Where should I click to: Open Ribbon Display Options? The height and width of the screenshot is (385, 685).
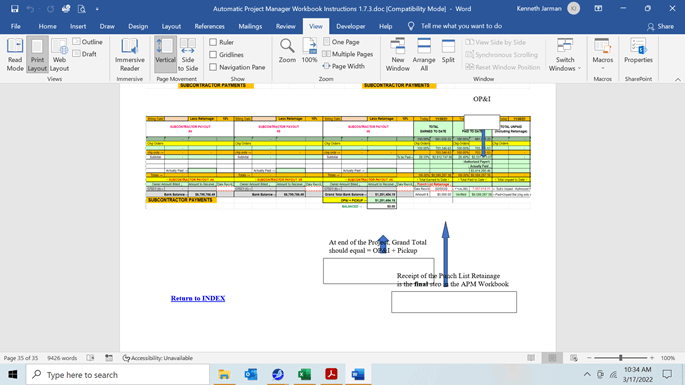599,8
